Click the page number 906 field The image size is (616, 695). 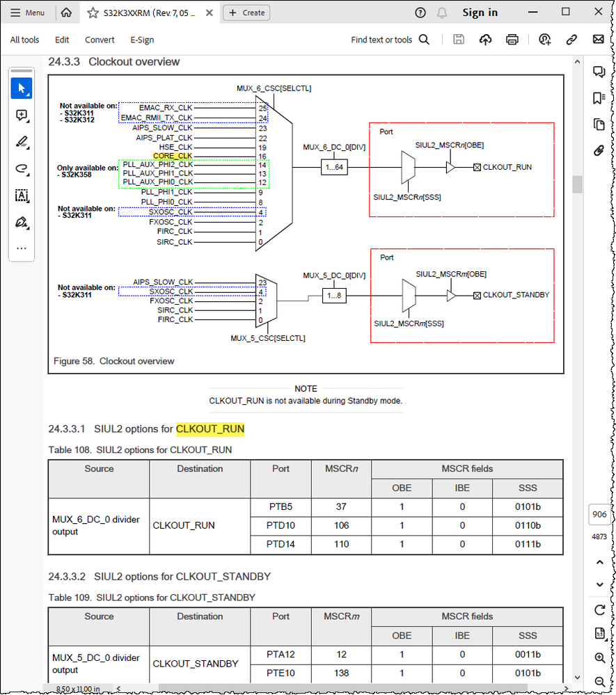click(x=599, y=515)
